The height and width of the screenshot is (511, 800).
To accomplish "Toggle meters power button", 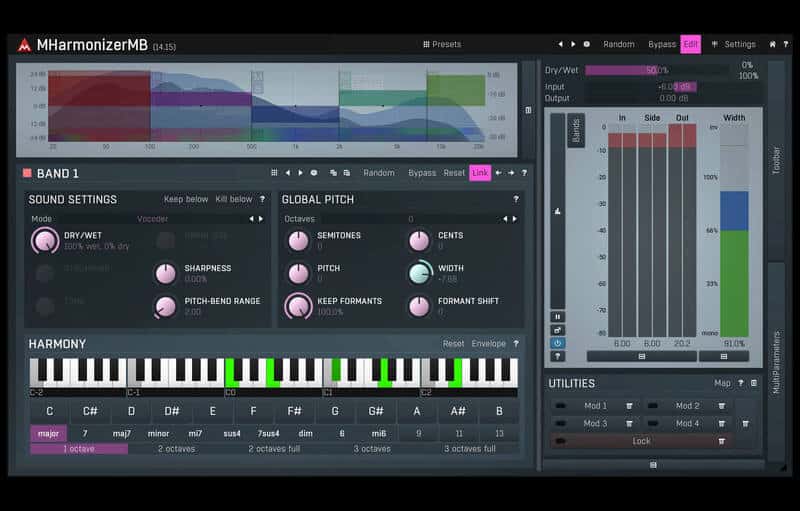I will point(557,343).
